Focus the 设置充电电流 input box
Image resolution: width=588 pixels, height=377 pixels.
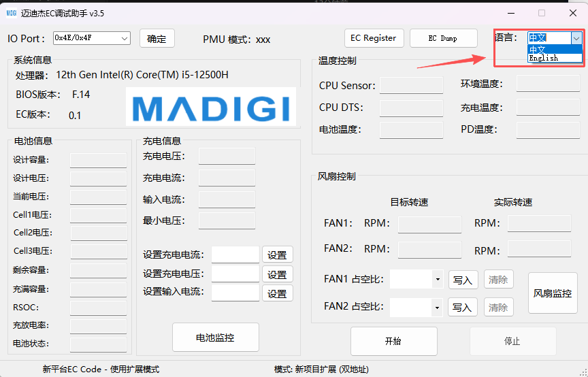pyautogui.click(x=235, y=255)
